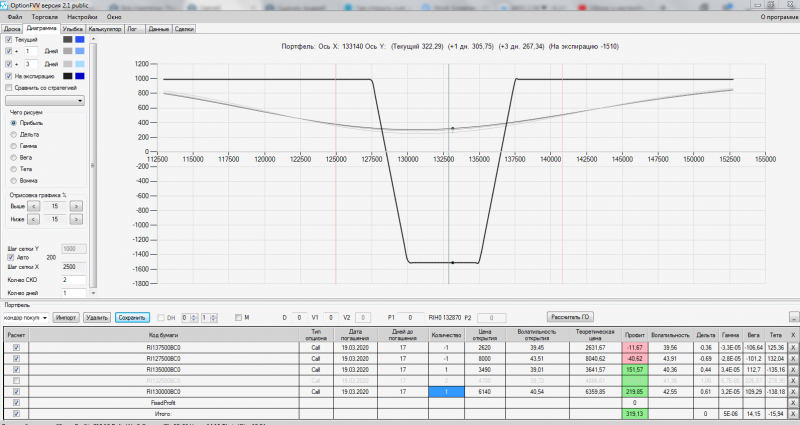Increase the 'Ниже' chart percentage with right arrow
The height and width of the screenshot is (425, 800).
76,219
